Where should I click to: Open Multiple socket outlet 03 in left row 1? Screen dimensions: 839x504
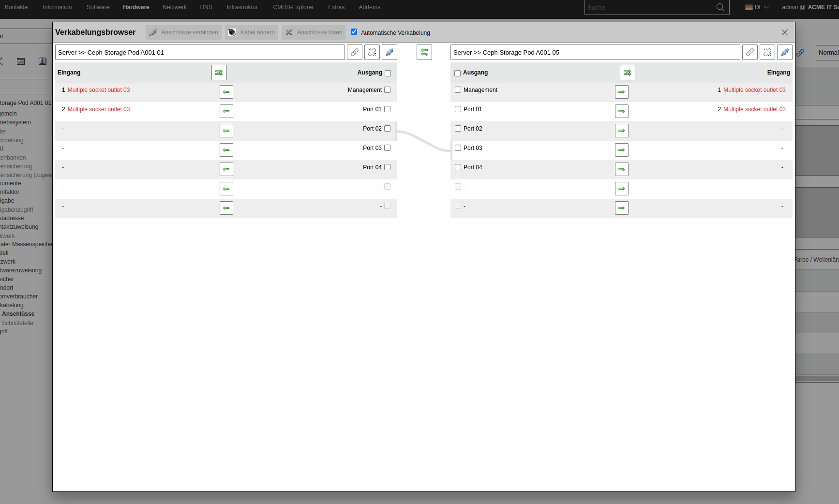pyautogui.click(x=99, y=90)
